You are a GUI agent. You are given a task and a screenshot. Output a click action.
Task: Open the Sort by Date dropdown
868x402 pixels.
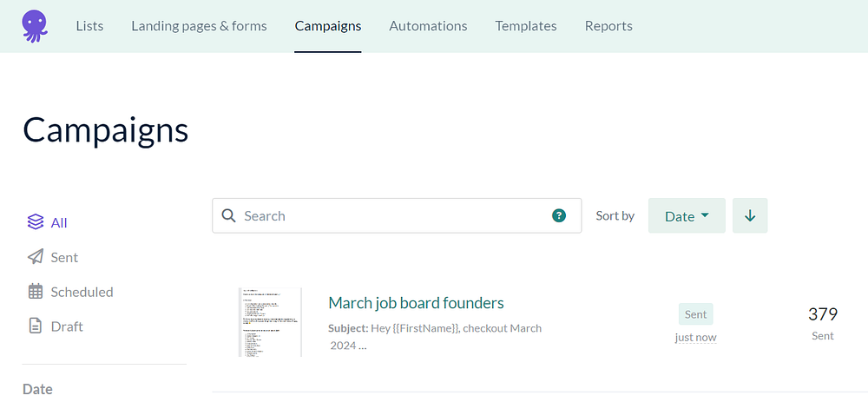tap(687, 216)
